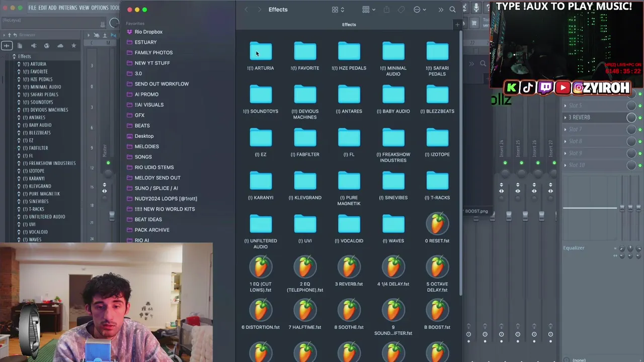The height and width of the screenshot is (362, 644).
Task: Mute Insert 25 with its green LED
Action: point(521,163)
